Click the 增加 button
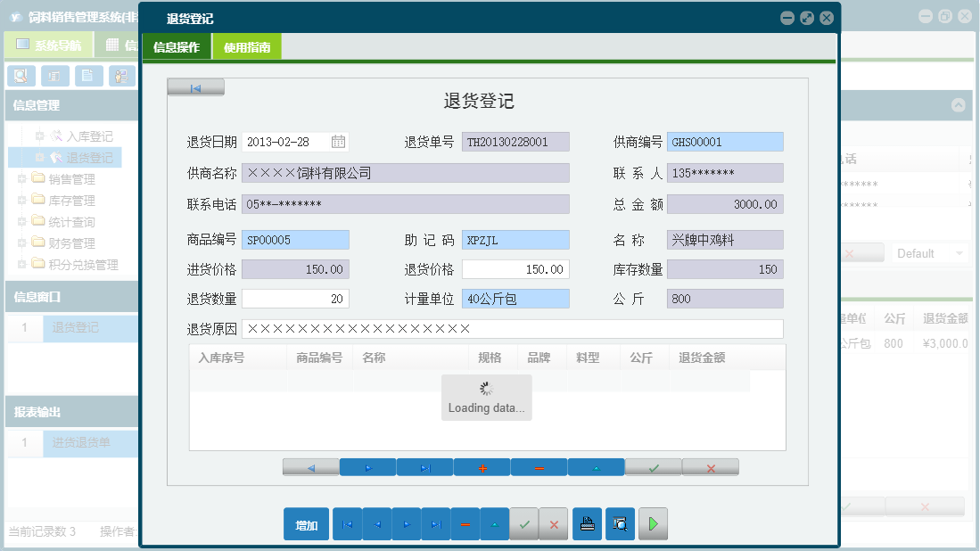The width and height of the screenshot is (980, 551). click(x=306, y=524)
